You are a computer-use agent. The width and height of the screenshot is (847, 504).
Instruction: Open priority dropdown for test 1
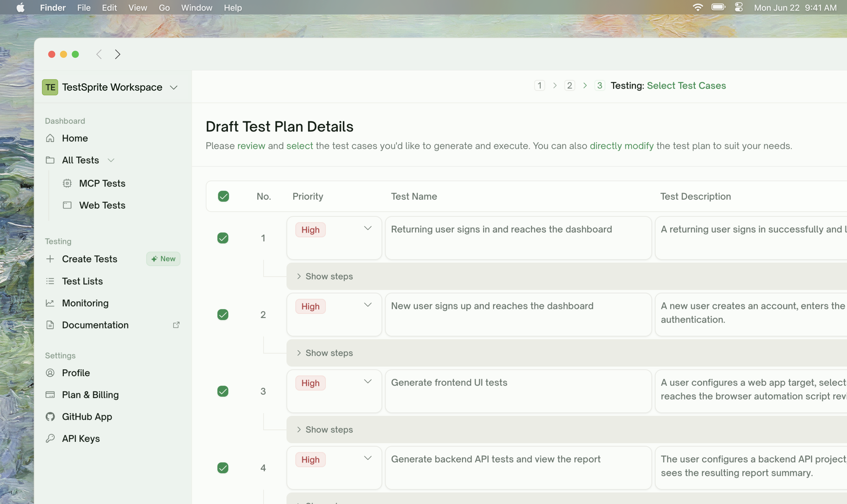point(368,228)
